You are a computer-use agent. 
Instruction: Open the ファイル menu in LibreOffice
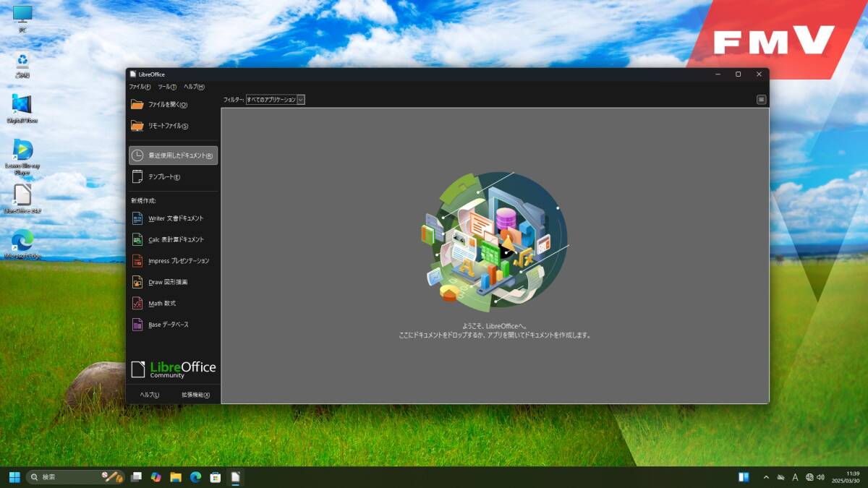(x=140, y=87)
